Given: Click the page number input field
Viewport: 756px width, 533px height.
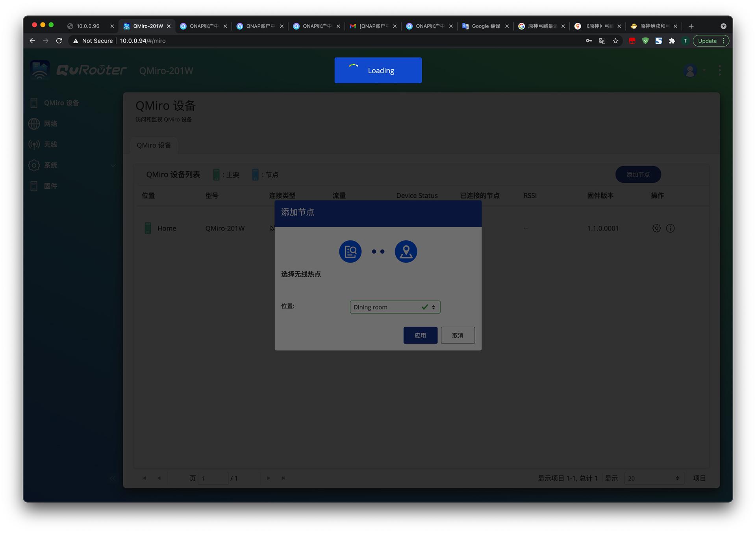Looking at the screenshot, I should tap(213, 478).
